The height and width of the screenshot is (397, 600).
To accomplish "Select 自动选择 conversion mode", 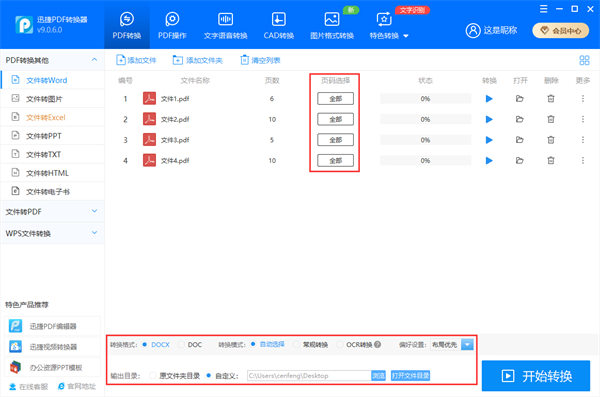I will [267, 344].
